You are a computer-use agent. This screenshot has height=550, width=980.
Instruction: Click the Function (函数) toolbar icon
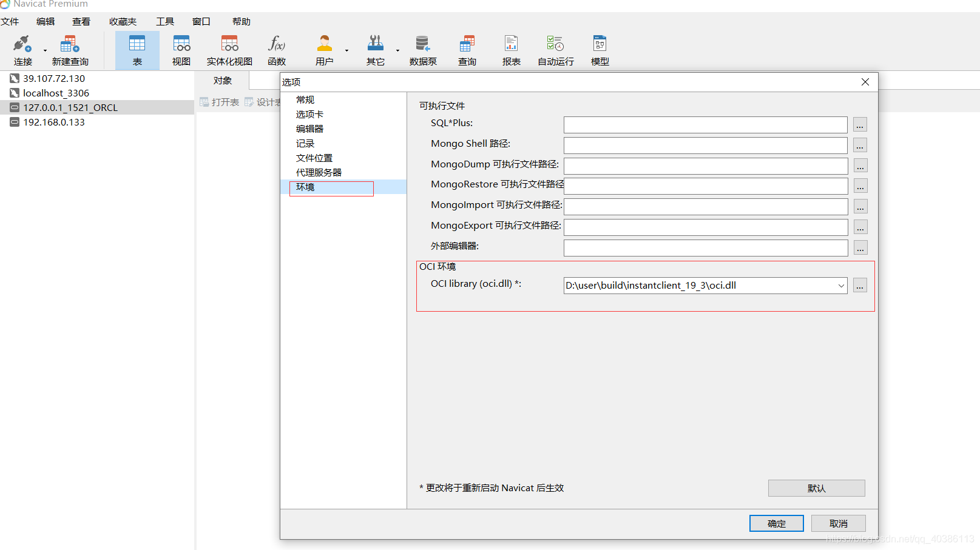click(277, 50)
